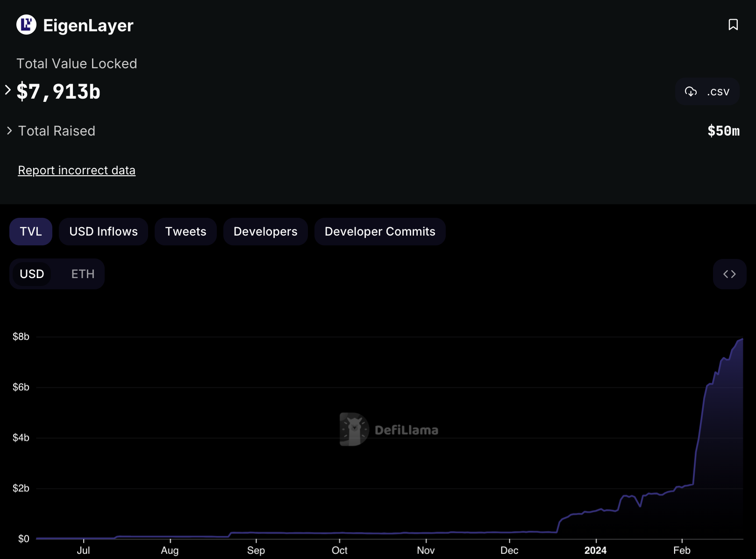
Task: Click the $6b y-axis label
Action: click(x=21, y=387)
